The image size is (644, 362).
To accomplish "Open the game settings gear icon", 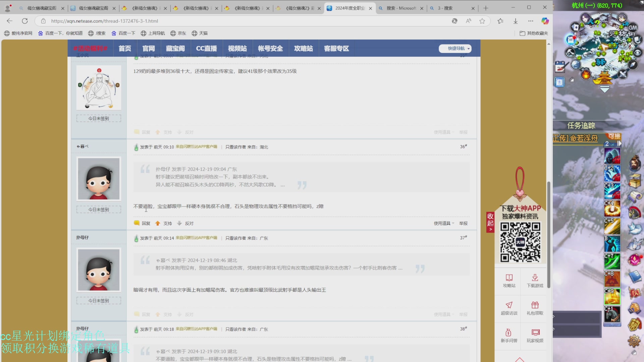I will [634, 341].
